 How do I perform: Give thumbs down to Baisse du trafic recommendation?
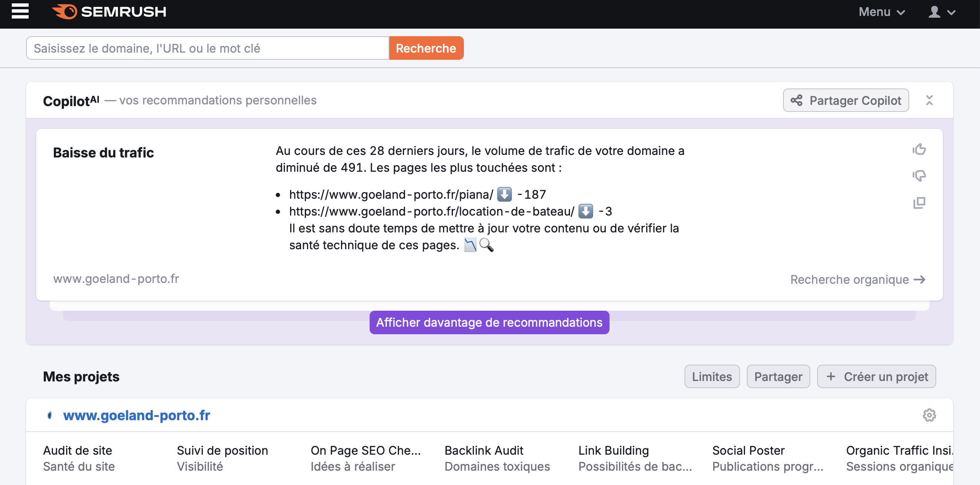click(919, 176)
